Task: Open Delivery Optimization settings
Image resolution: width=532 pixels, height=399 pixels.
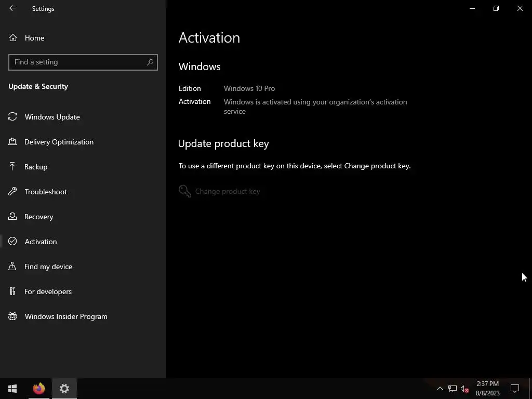Action: click(83, 142)
